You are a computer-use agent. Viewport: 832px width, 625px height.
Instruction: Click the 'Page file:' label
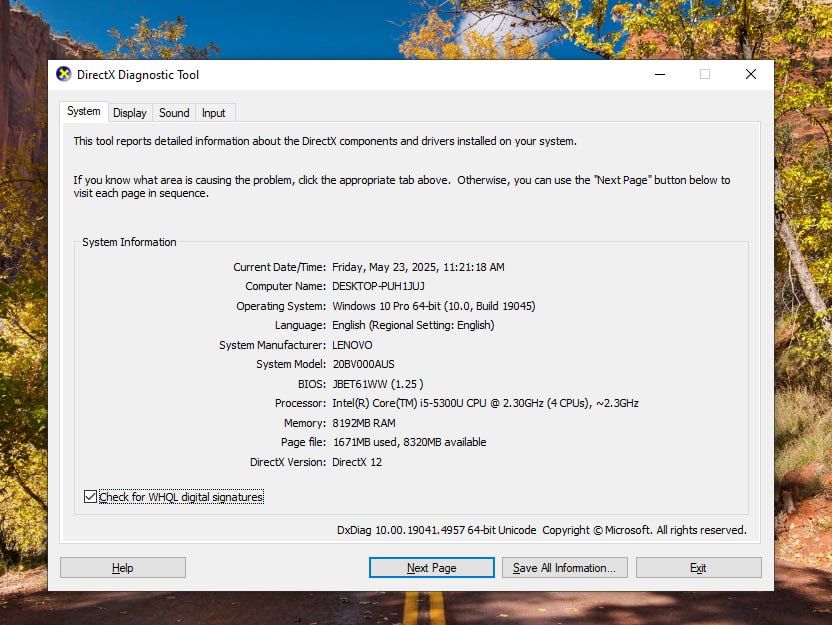coord(304,442)
